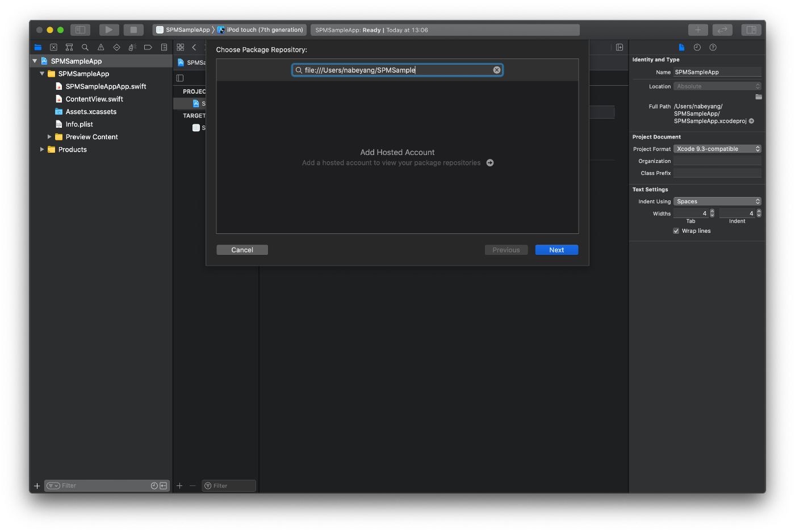Toggle the Wrap lines checkbox
This screenshot has width=795, height=532.
(676, 231)
